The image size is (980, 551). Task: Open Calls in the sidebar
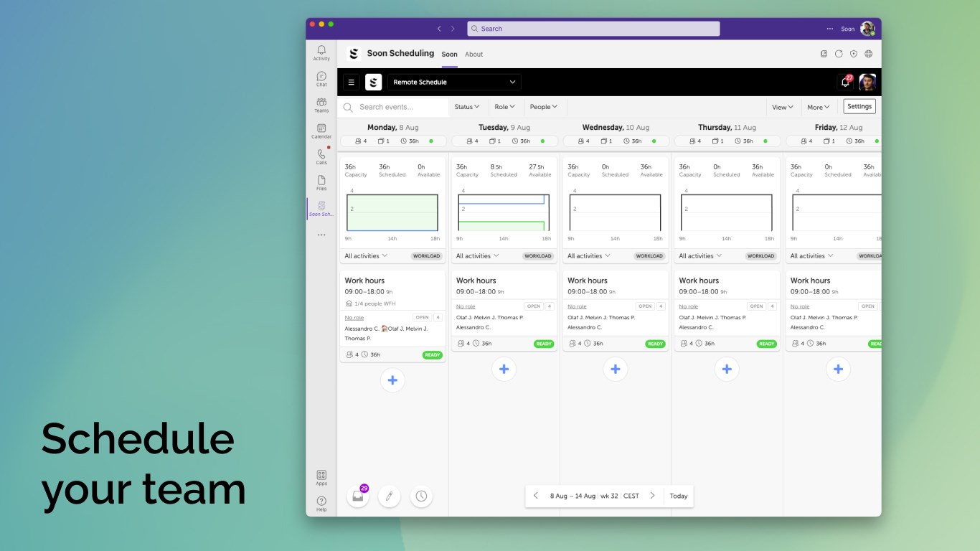click(321, 156)
